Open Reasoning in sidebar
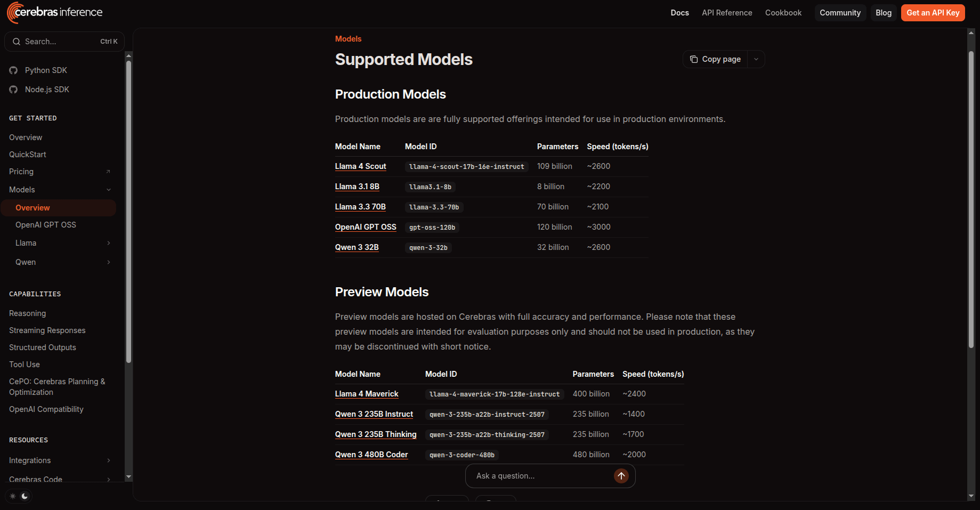This screenshot has width=980, height=510. click(x=28, y=313)
